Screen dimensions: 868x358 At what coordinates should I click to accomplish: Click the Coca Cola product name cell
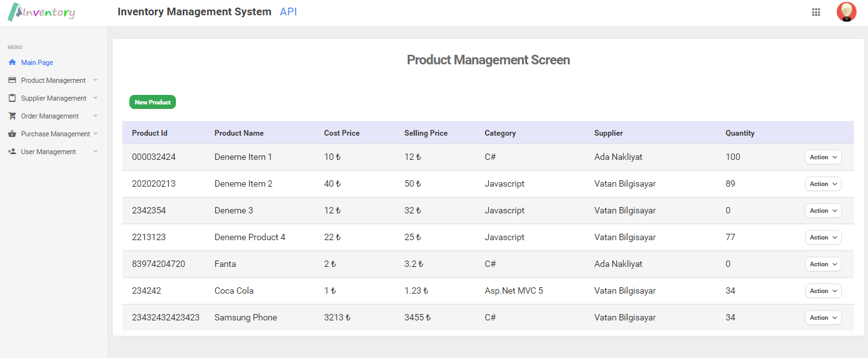click(x=234, y=290)
